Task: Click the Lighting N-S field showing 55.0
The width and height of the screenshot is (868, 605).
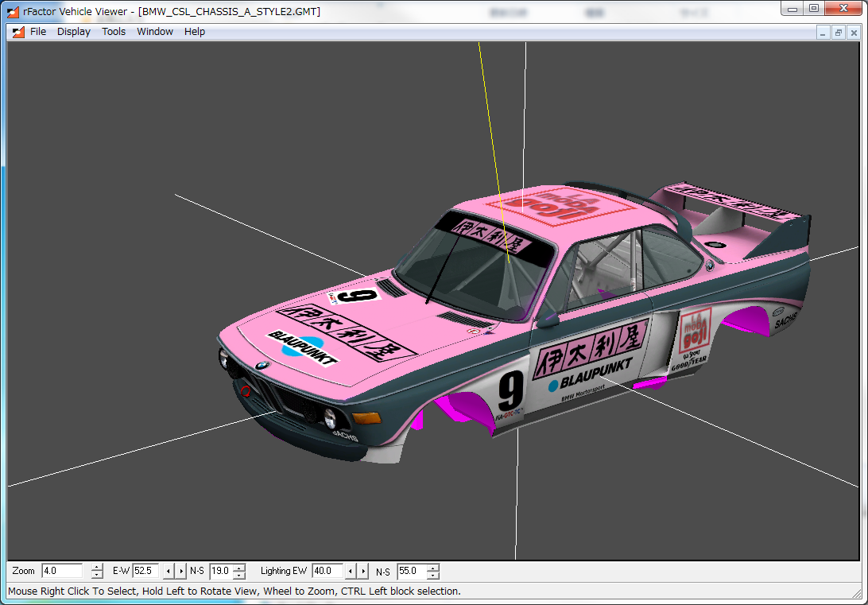Action: 412,571
